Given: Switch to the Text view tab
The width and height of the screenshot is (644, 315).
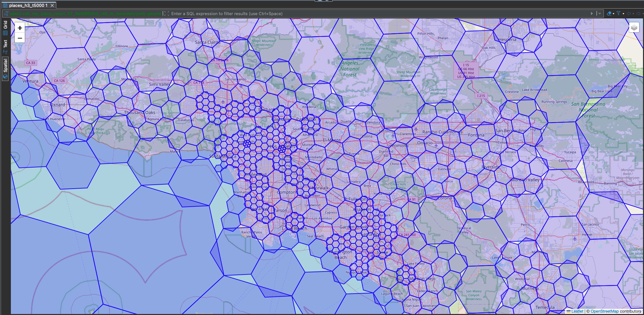Looking at the screenshot, I should [5, 46].
